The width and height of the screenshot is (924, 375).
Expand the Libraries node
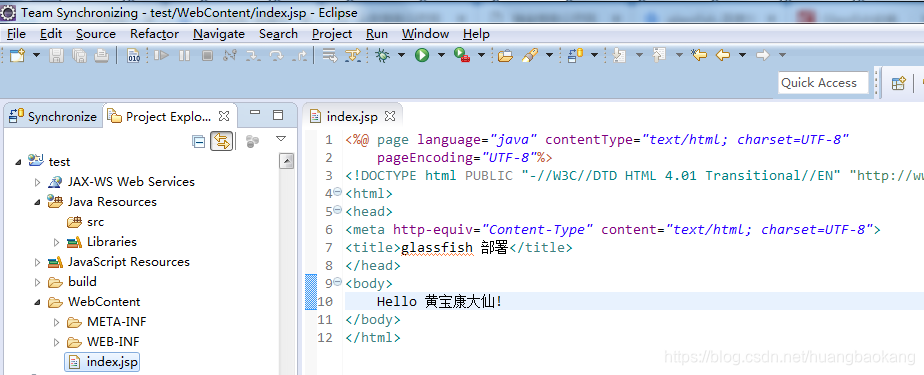tap(57, 242)
